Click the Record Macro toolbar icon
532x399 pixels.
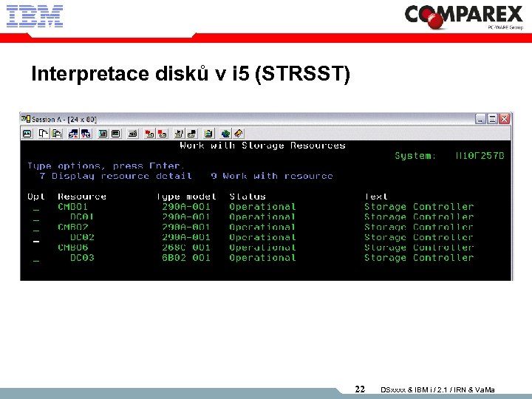pyautogui.click(x=149, y=134)
